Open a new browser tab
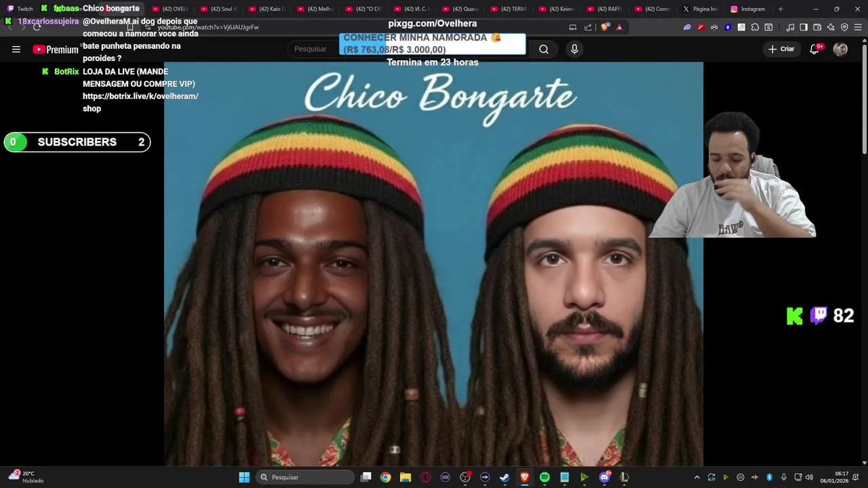The height and width of the screenshot is (488, 868). pos(781,9)
